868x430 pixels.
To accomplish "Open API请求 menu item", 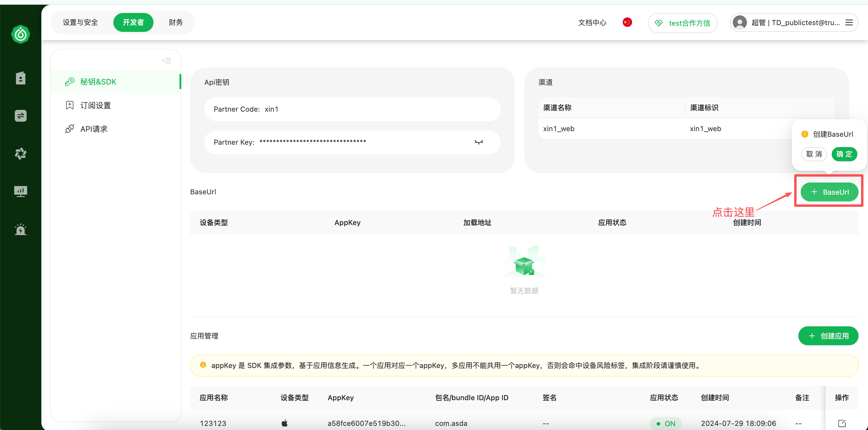I will click(x=115, y=129).
